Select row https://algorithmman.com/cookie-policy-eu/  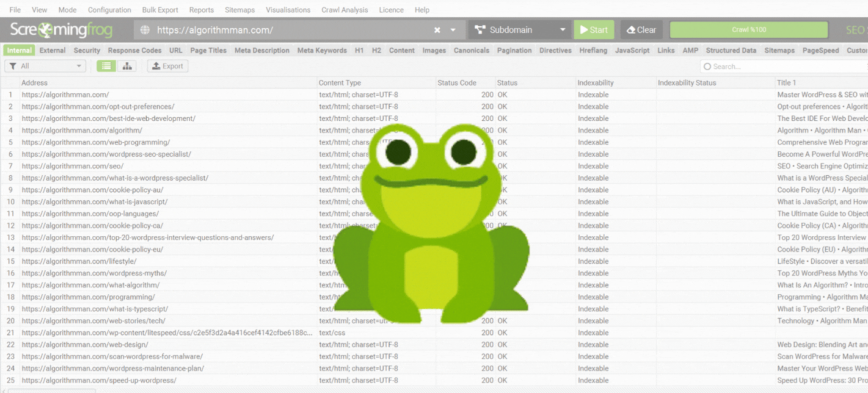434,250
